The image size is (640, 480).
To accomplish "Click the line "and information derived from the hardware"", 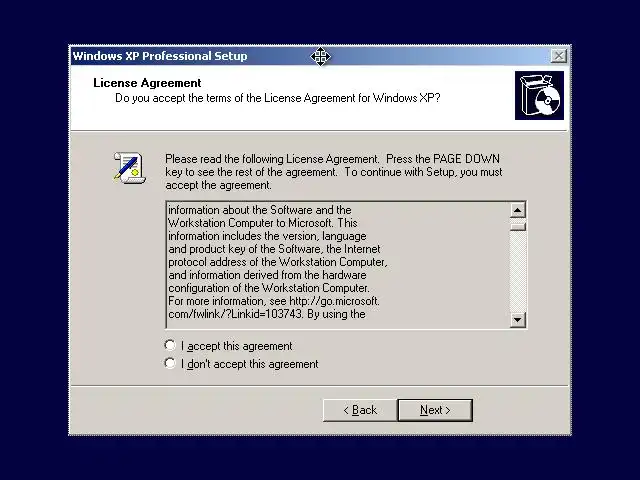I will coord(267,275).
